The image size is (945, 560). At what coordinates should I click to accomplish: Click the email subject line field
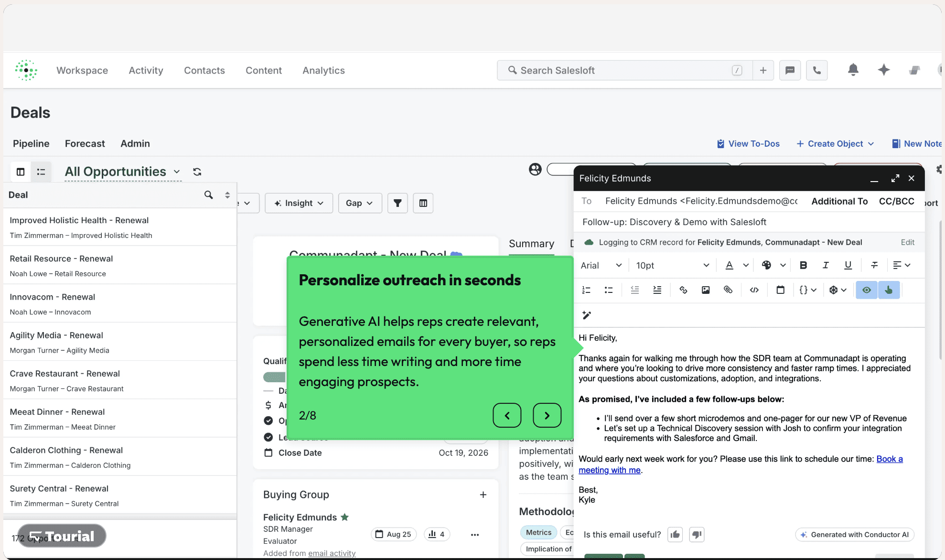749,222
